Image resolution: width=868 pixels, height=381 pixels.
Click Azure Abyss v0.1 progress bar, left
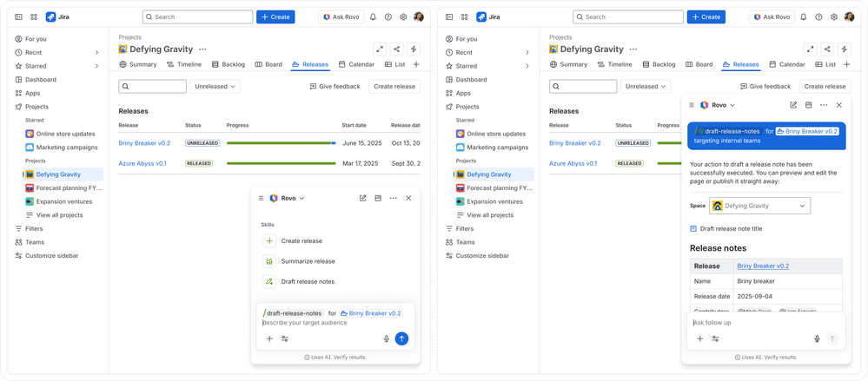click(282, 164)
